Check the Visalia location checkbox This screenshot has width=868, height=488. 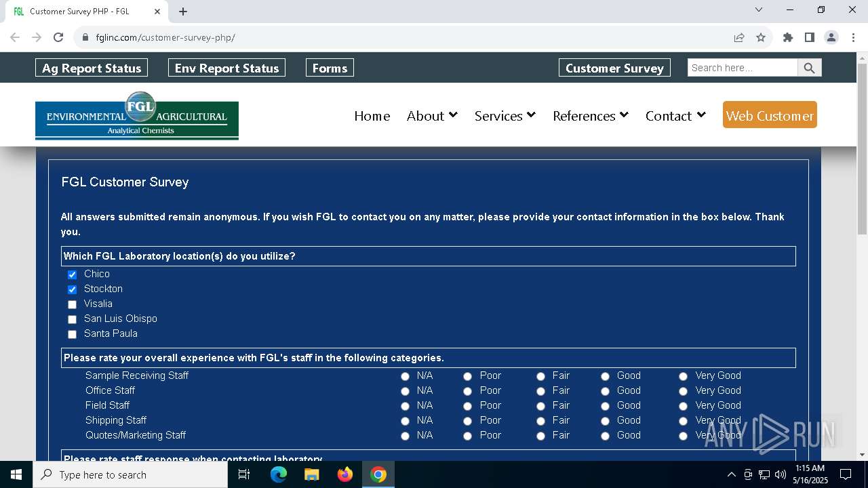coord(72,304)
